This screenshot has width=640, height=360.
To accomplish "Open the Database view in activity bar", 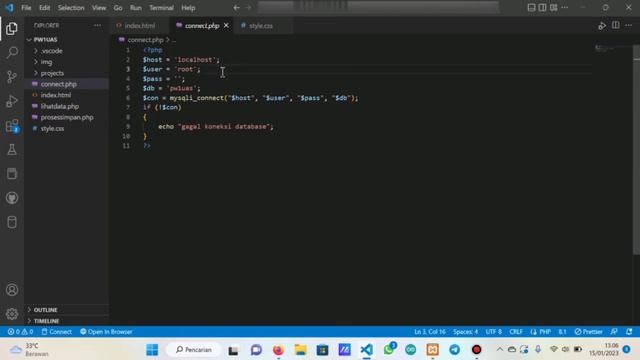I will pyautogui.click(x=12, y=222).
